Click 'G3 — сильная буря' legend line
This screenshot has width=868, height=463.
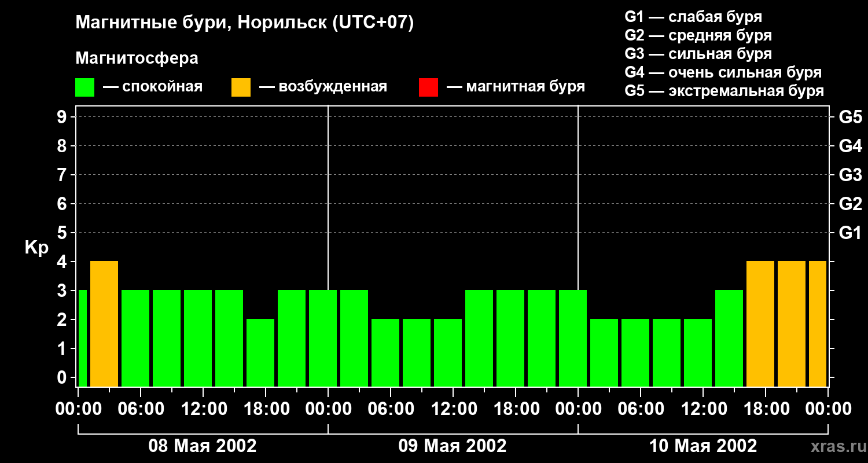click(x=698, y=54)
